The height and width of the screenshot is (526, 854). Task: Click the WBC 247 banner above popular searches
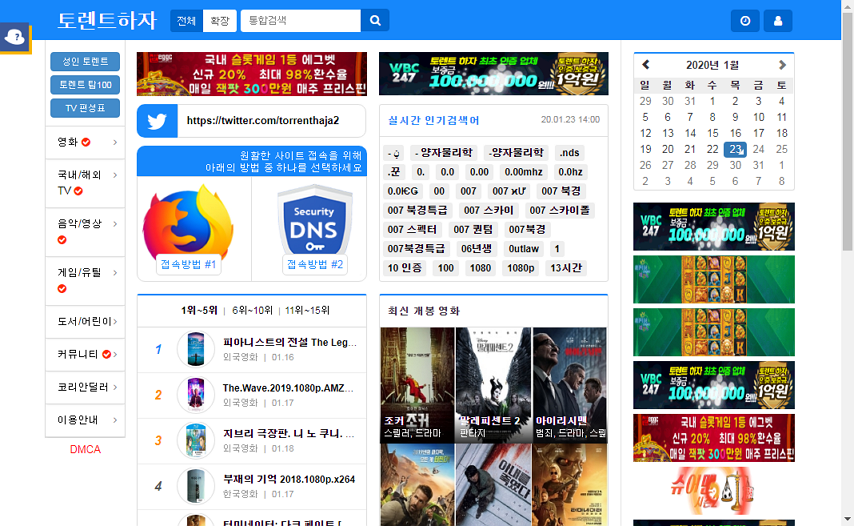493,74
